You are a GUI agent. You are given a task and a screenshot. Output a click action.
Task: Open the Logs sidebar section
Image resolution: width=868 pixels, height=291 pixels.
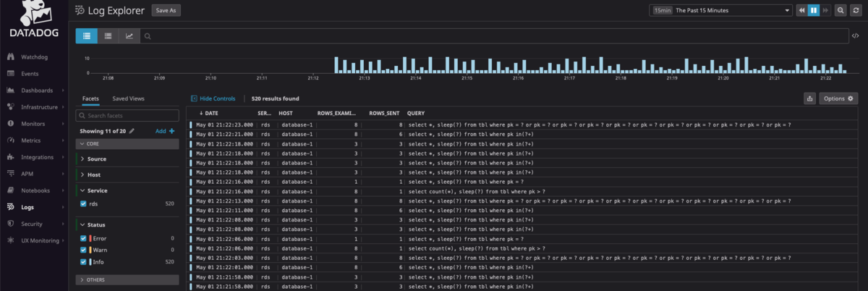pyautogui.click(x=27, y=207)
